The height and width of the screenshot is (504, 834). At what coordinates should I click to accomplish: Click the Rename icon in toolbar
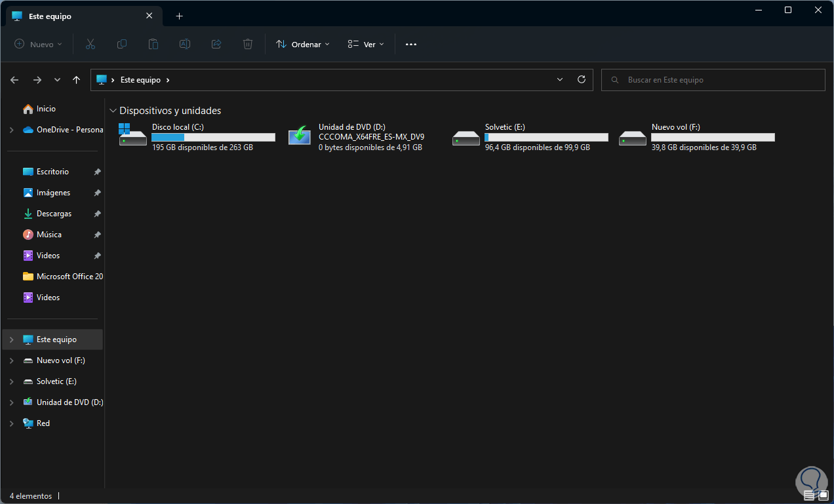(x=185, y=44)
